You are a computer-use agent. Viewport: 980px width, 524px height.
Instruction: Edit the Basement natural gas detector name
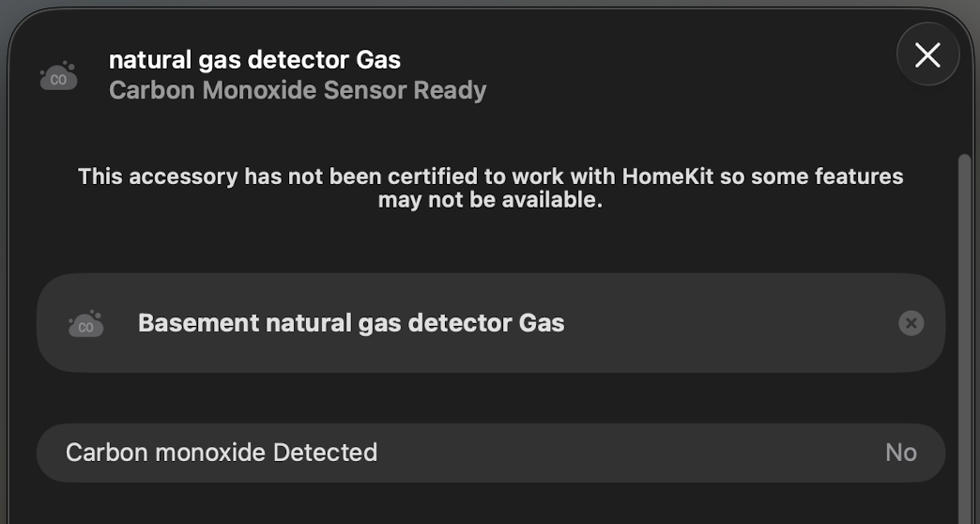point(351,324)
